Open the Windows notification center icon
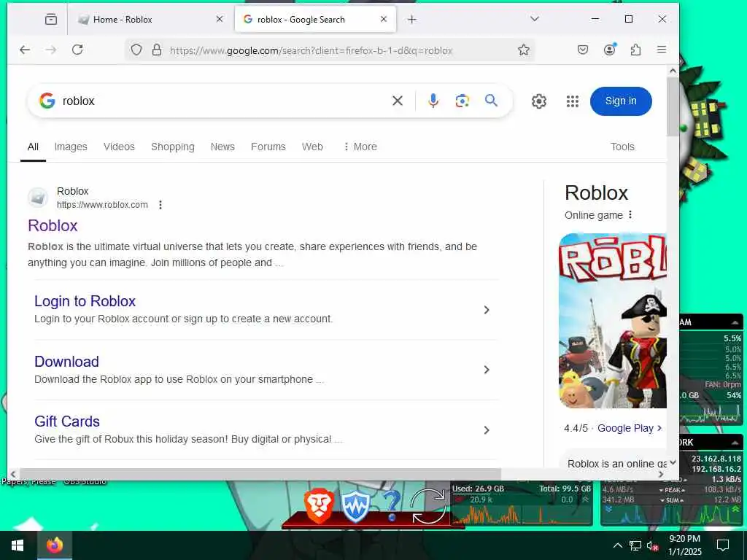 [x=723, y=545]
